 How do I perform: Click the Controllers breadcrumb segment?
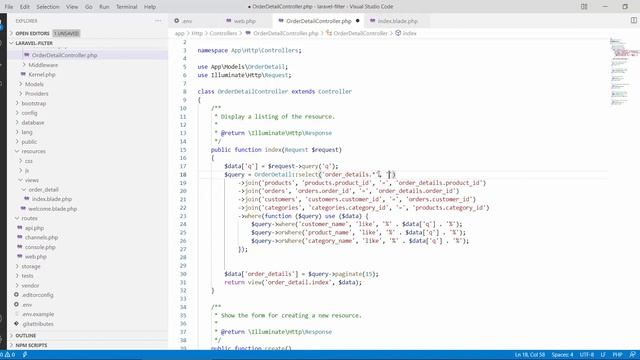pyautogui.click(x=223, y=33)
